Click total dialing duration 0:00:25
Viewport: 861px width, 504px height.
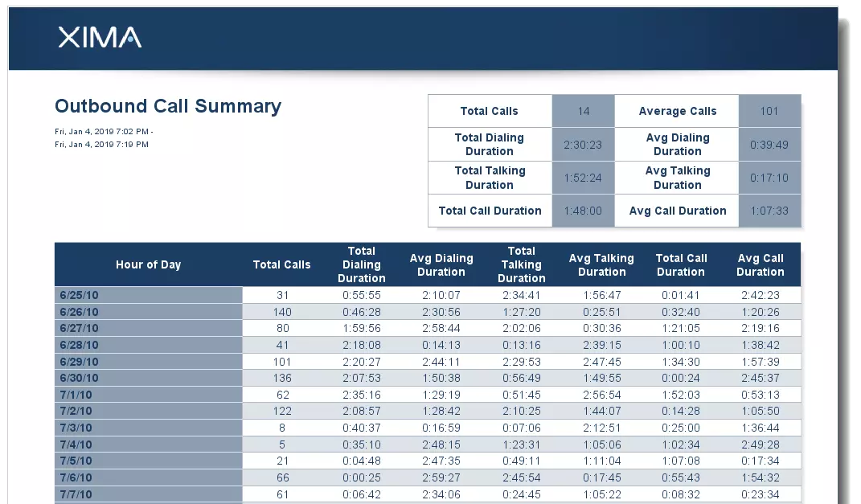click(x=361, y=477)
